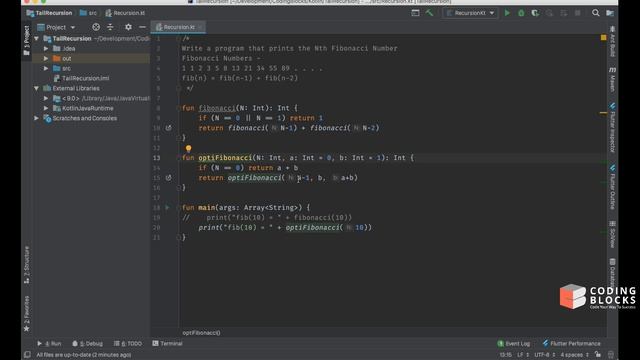The width and height of the screenshot is (640, 360).
Task: Open the Flutter Performance tool window
Action: coord(571,344)
